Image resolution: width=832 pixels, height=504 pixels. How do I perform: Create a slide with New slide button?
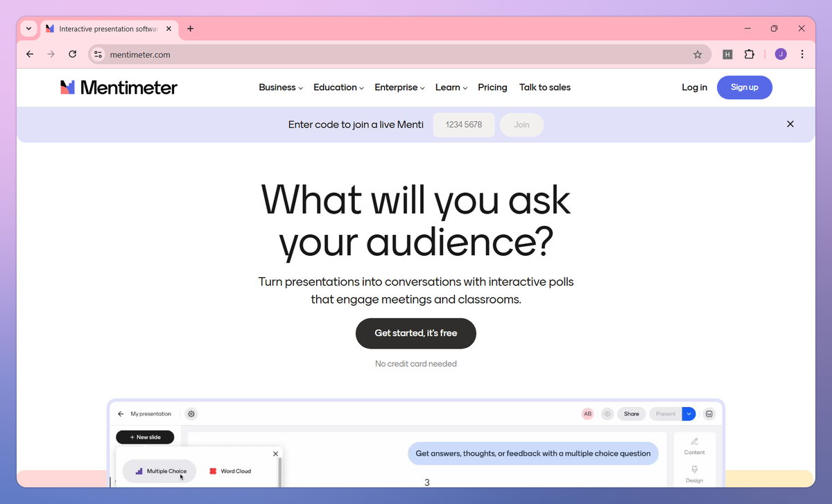click(x=145, y=437)
